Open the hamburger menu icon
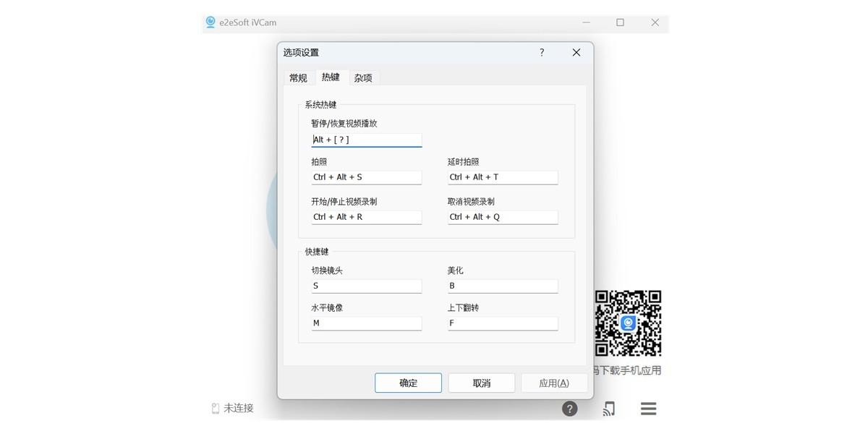The width and height of the screenshot is (868, 434). tap(648, 408)
